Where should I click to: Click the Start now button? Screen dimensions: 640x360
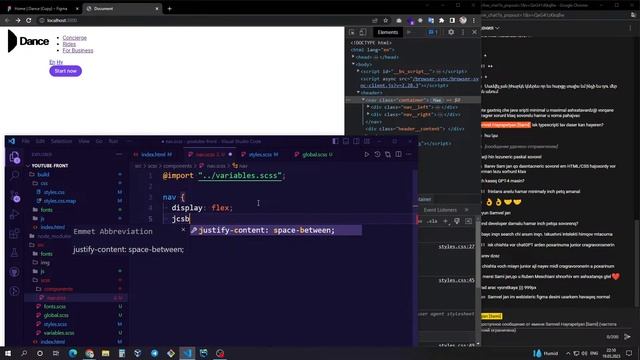click(65, 71)
